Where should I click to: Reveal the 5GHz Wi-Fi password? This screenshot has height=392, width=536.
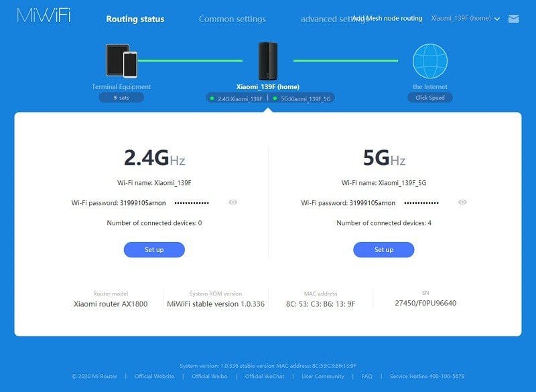click(x=462, y=201)
